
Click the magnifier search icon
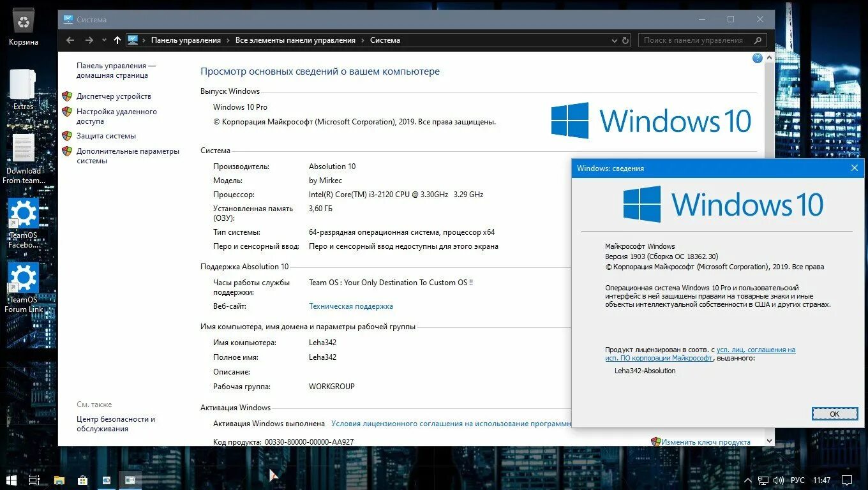(x=758, y=40)
